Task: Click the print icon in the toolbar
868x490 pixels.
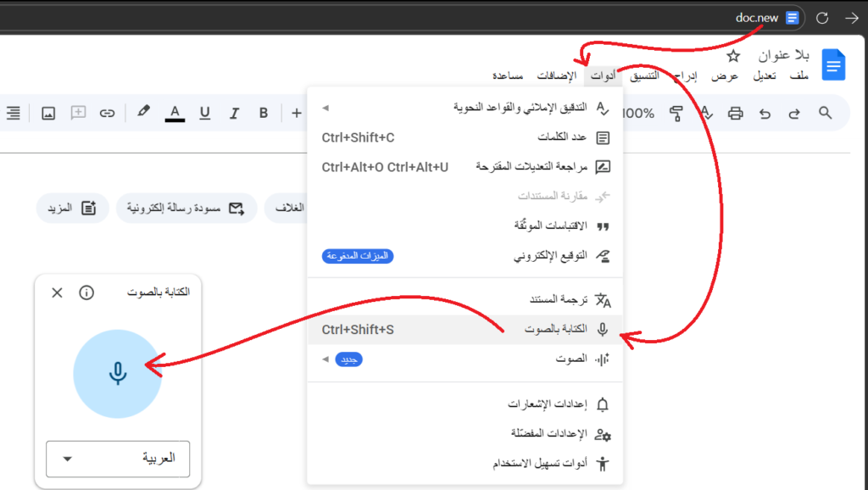Action: click(736, 113)
